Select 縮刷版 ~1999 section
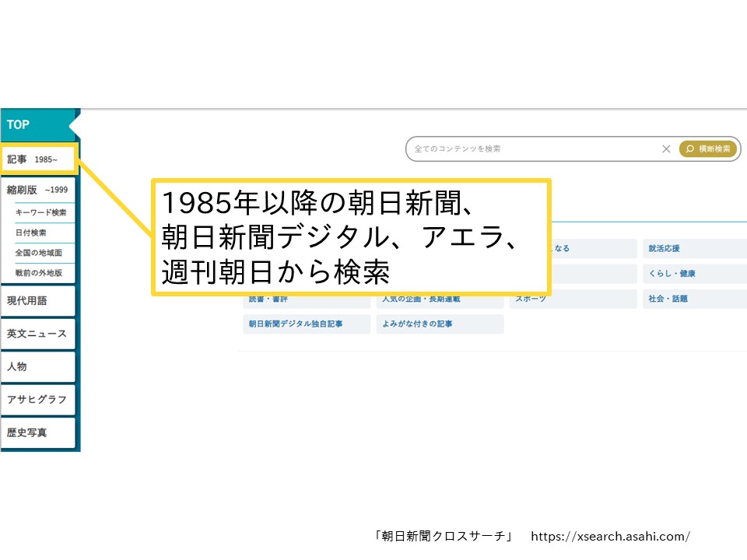This screenshot has height=560, width=747. 38,190
